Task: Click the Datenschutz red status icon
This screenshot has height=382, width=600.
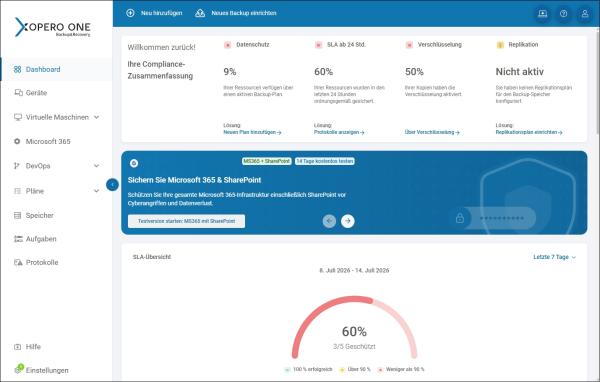Action: 228,45
